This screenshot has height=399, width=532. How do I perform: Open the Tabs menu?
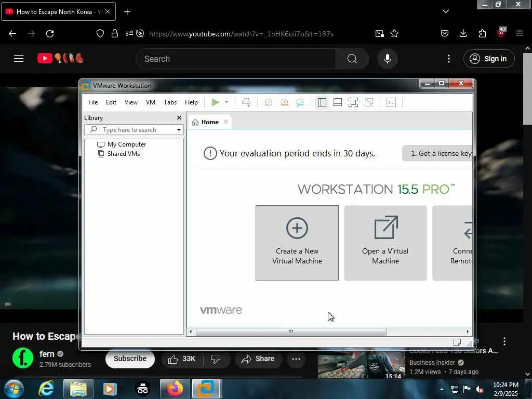click(170, 102)
